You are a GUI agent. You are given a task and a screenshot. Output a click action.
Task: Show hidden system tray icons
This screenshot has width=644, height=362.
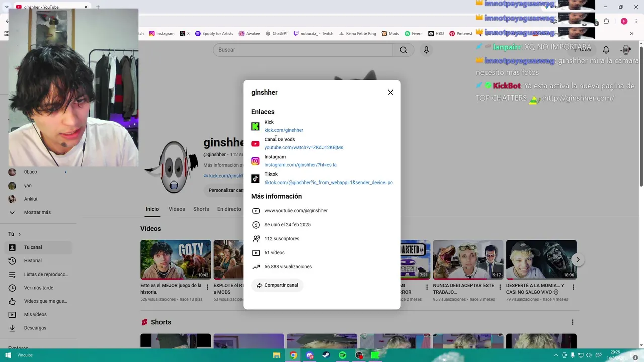[556, 355]
